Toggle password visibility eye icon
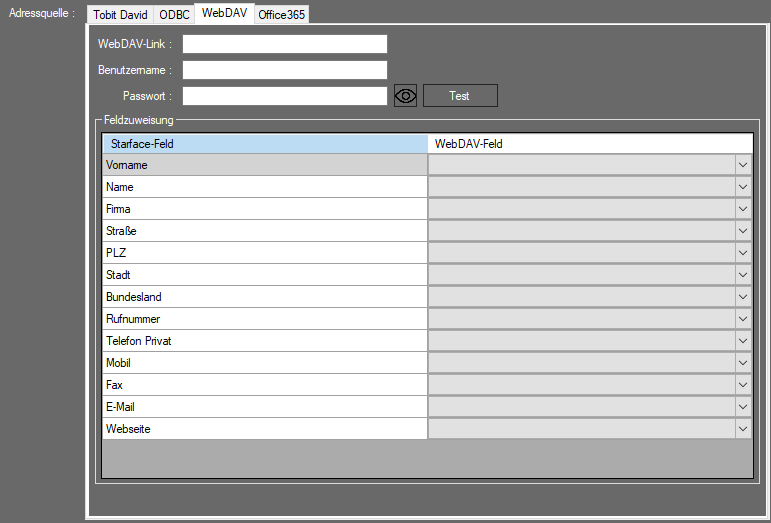The width and height of the screenshot is (771, 523). click(x=405, y=96)
